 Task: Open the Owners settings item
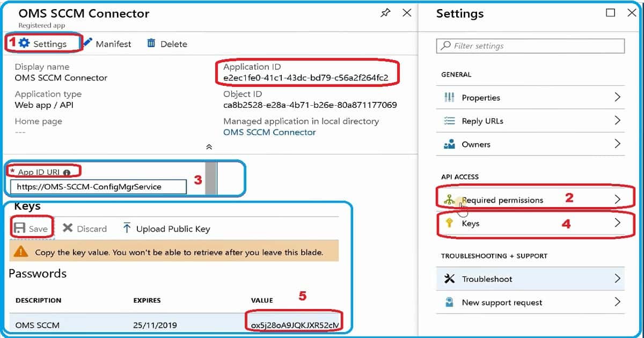pos(530,144)
